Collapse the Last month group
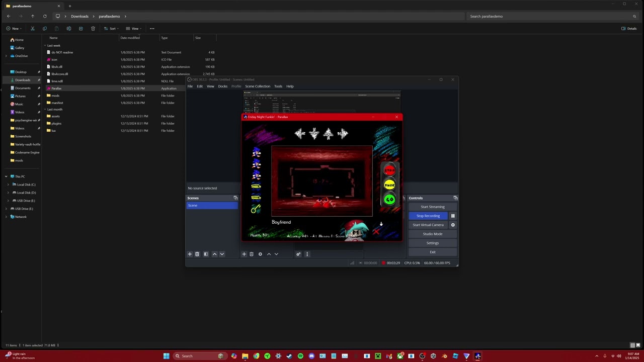The width and height of the screenshot is (644, 362). point(45,109)
